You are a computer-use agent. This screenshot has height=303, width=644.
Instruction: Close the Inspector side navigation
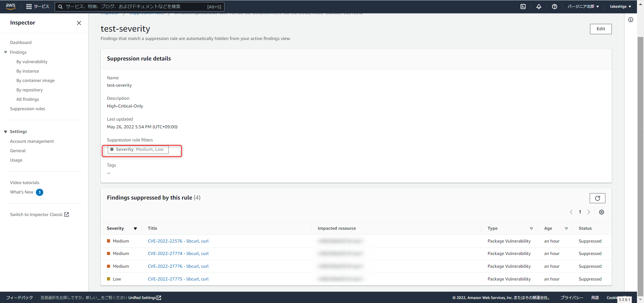[79, 23]
